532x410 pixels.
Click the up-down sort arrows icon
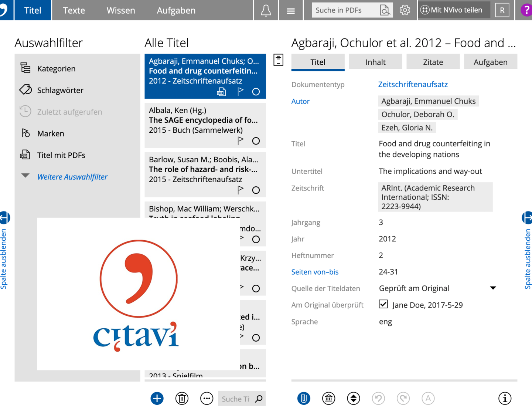[354, 398]
